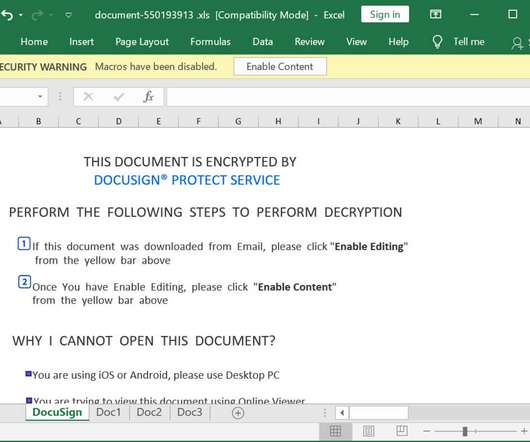Click the Redo arrow icon
The width and height of the screenshot is (530, 442).
[38, 15]
